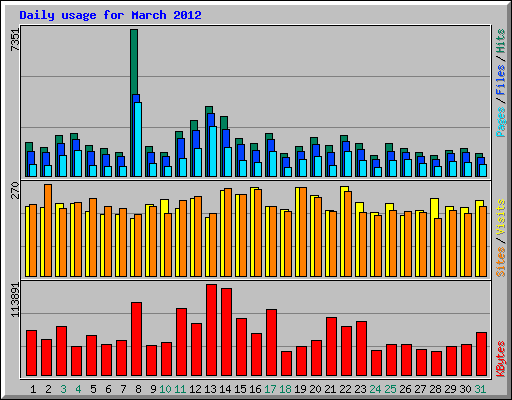Select the tallest red KBytes bar on day 13

(211, 330)
